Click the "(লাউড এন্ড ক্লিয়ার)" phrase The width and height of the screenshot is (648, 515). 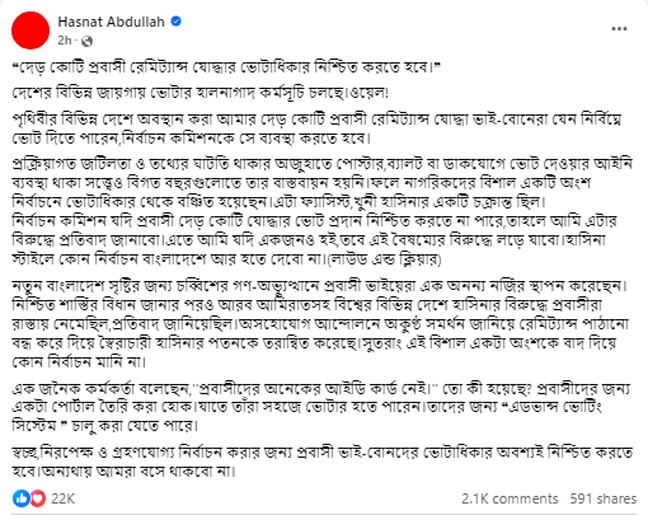click(383, 259)
